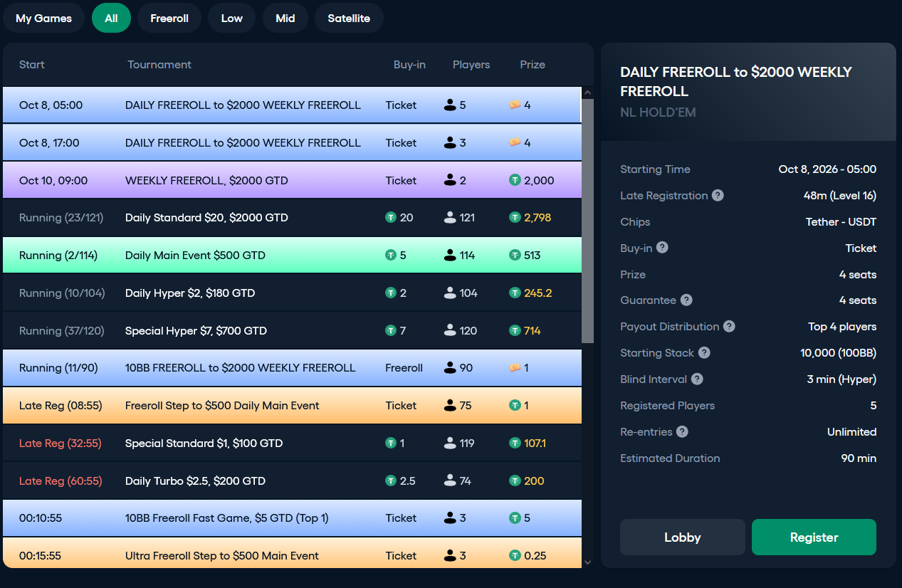Click Tether prize icon in Special Hyper $7 row
The image size is (902, 588).
click(x=515, y=331)
